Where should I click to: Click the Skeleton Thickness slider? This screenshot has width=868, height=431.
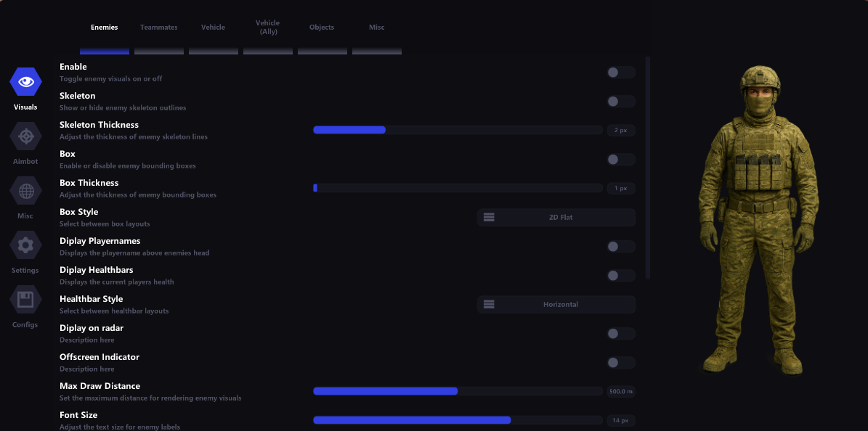[x=458, y=130]
